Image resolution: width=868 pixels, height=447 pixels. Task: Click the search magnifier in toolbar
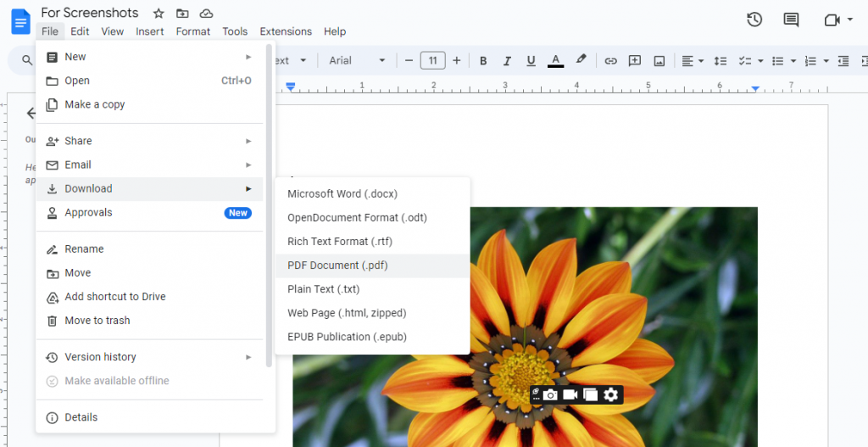coord(27,60)
